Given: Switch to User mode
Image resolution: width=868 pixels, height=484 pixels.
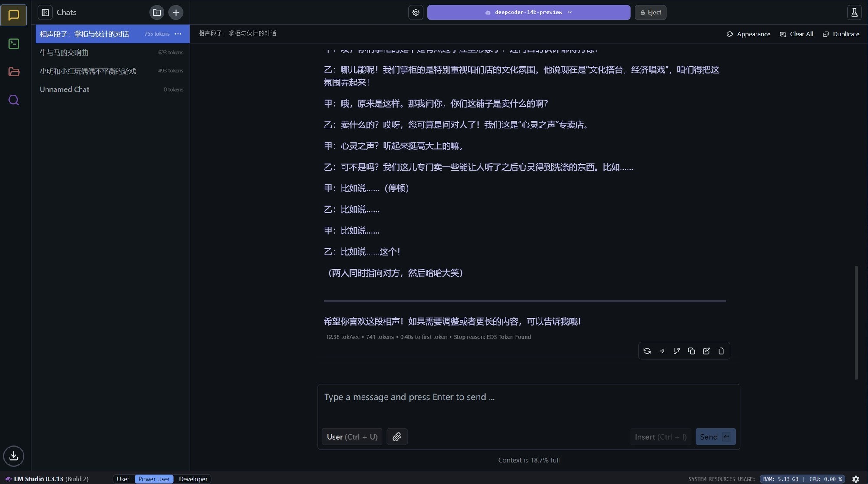Looking at the screenshot, I should [123, 479].
